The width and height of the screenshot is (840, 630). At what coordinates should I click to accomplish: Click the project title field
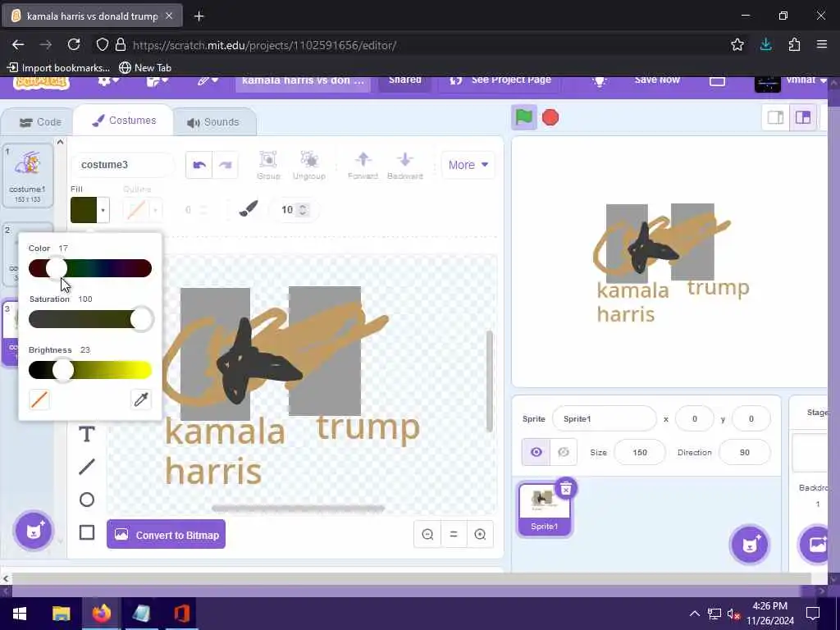click(304, 82)
